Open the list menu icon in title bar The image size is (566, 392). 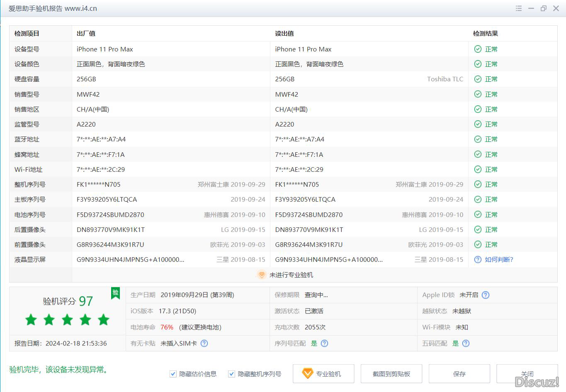518,8
